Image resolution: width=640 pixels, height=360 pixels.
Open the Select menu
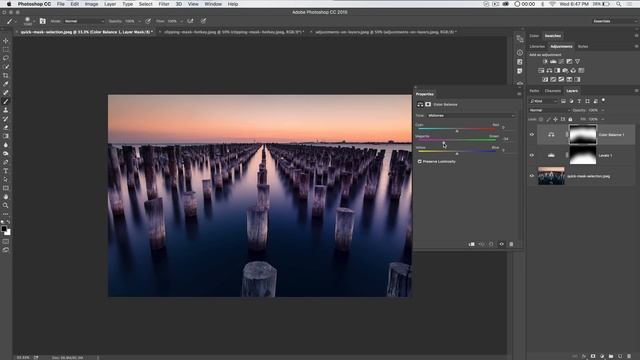tap(145, 4)
